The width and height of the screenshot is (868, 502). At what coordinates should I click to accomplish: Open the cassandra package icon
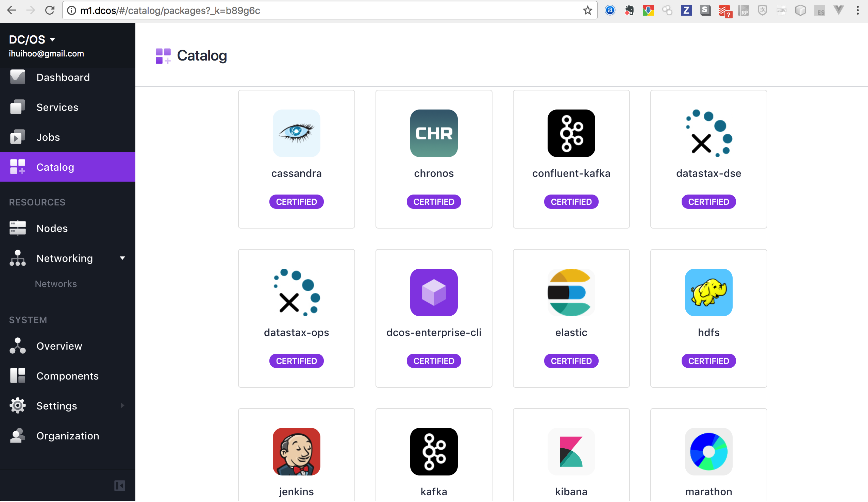click(x=296, y=133)
